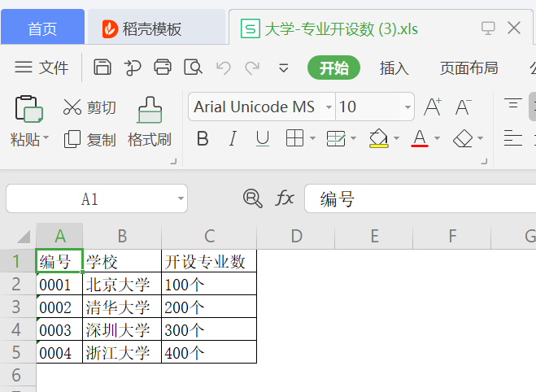
Task: Click the eraser clear icon
Action: click(463, 138)
